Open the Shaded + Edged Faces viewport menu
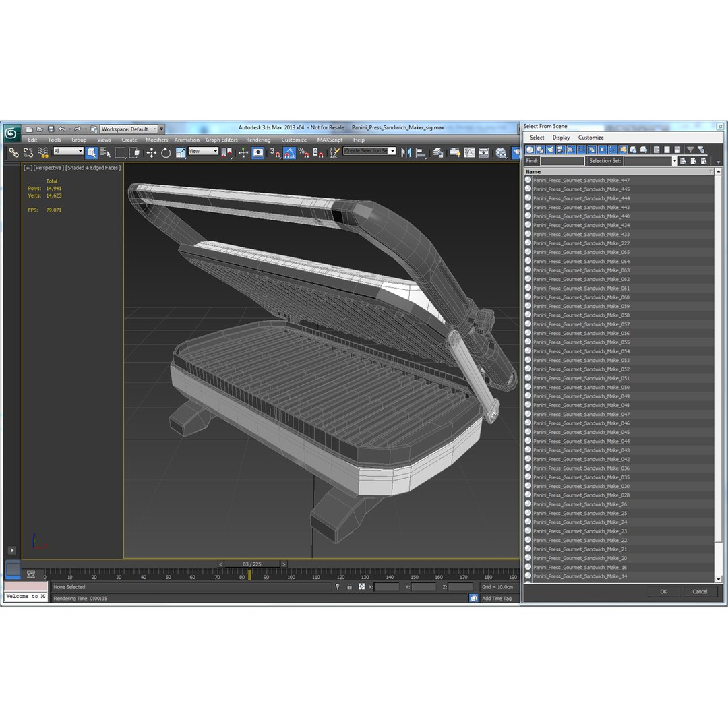This screenshot has height=728, width=728. [93, 168]
